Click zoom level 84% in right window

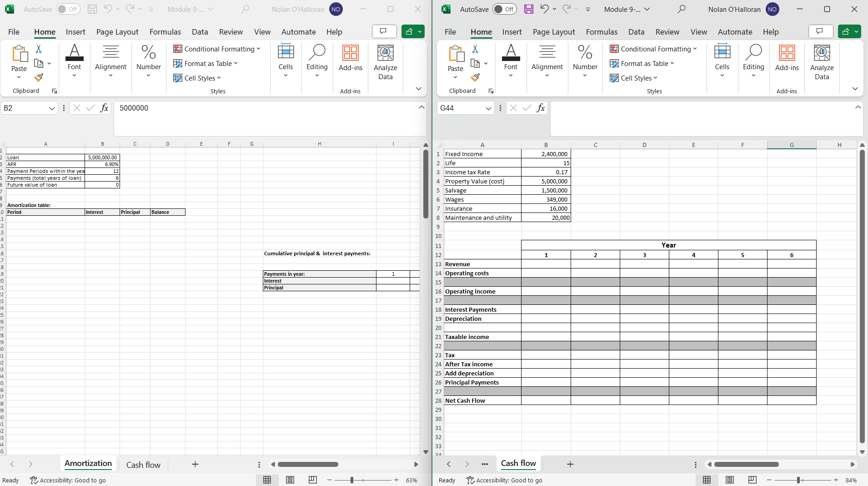pyautogui.click(x=851, y=480)
